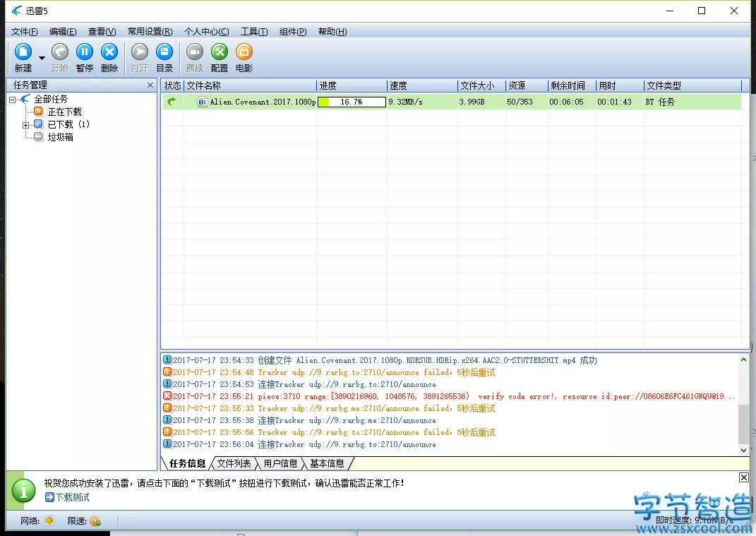This screenshot has height=536, width=756.
Task: Open the 个人中心(C) menu
Action: (x=206, y=32)
